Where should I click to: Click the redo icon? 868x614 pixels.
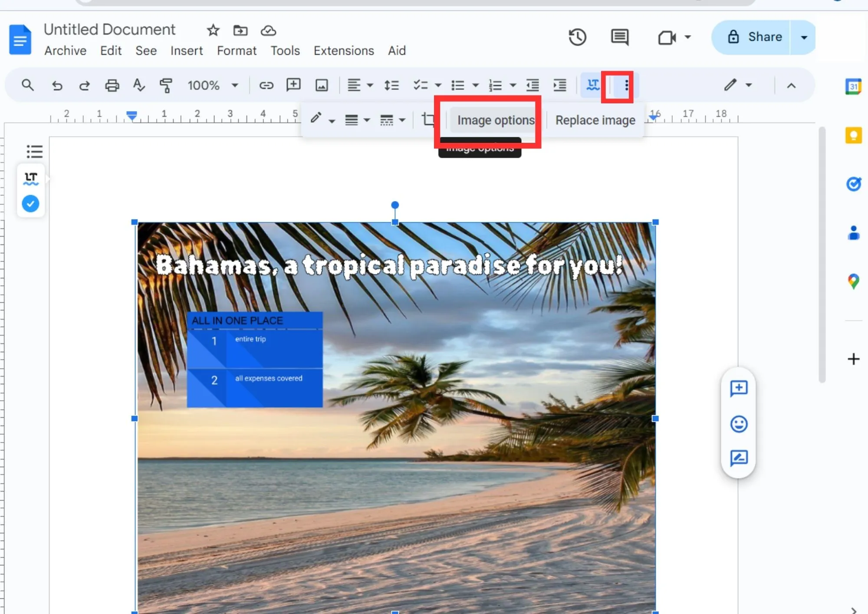(84, 85)
